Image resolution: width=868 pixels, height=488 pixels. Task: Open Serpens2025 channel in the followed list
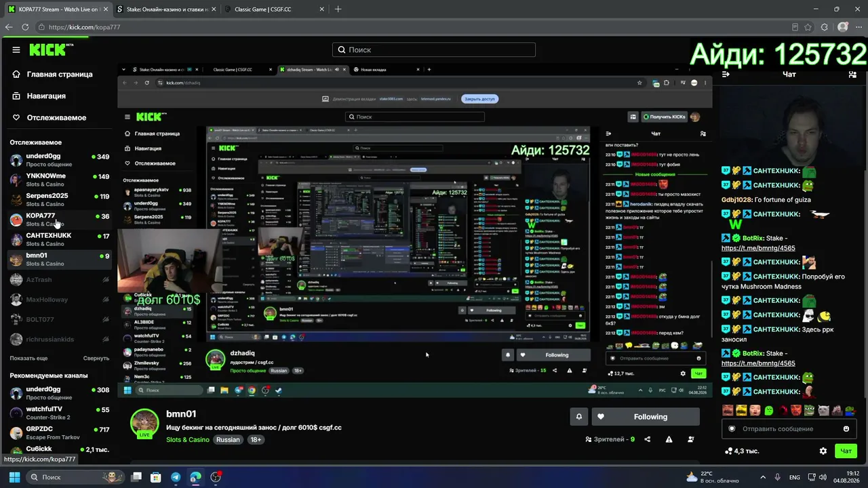click(x=59, y=199)
